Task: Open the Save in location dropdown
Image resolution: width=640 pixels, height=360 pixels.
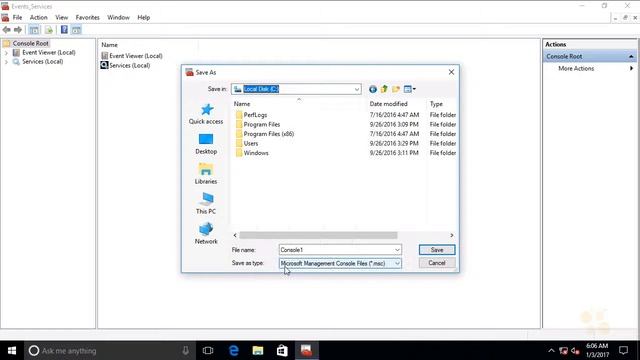Action: [357, 89]
